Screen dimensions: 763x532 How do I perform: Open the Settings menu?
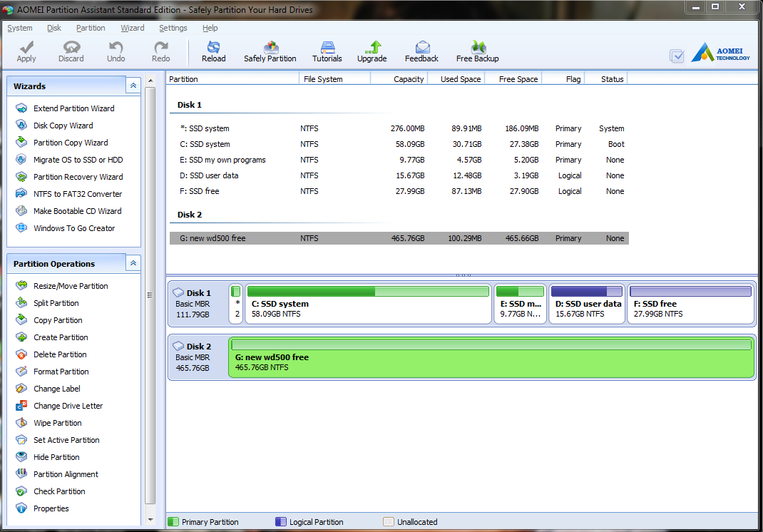173,28
